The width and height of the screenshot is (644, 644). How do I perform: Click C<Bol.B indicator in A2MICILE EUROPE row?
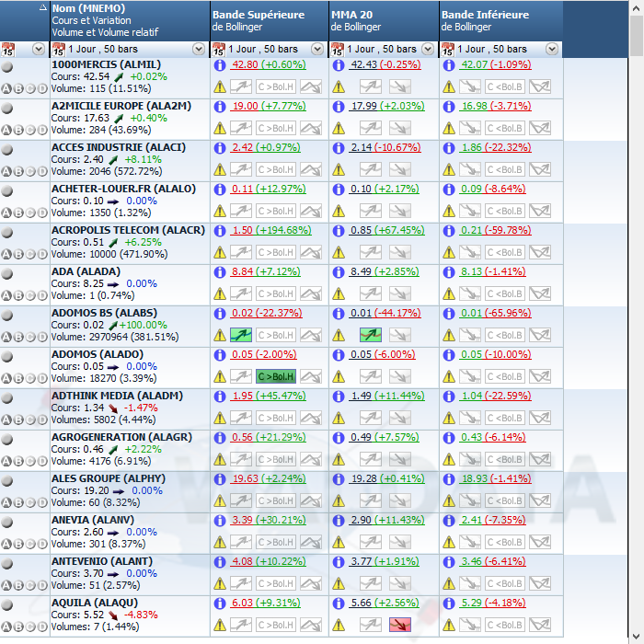pos(505,128)
